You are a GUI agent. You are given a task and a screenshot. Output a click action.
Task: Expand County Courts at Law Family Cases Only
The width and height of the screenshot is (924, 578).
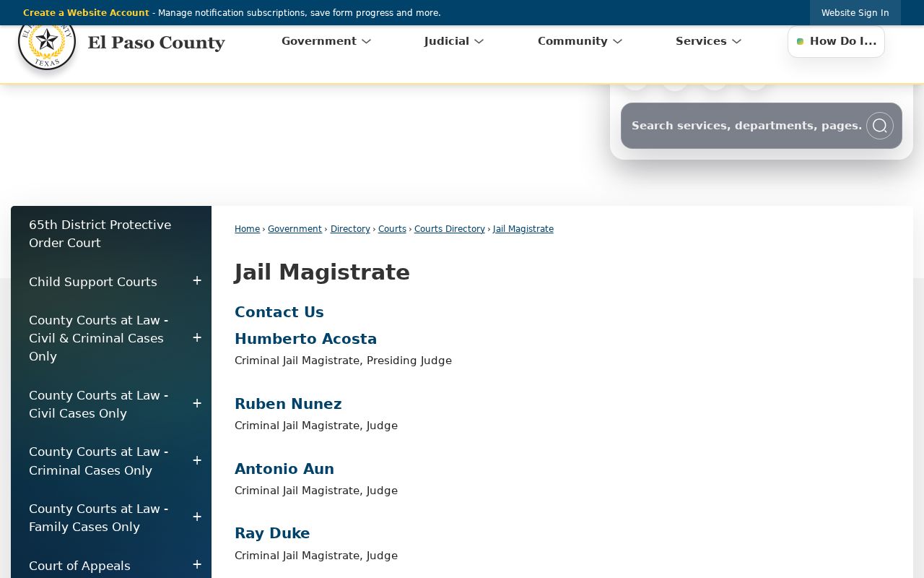(x=197, y=517)
